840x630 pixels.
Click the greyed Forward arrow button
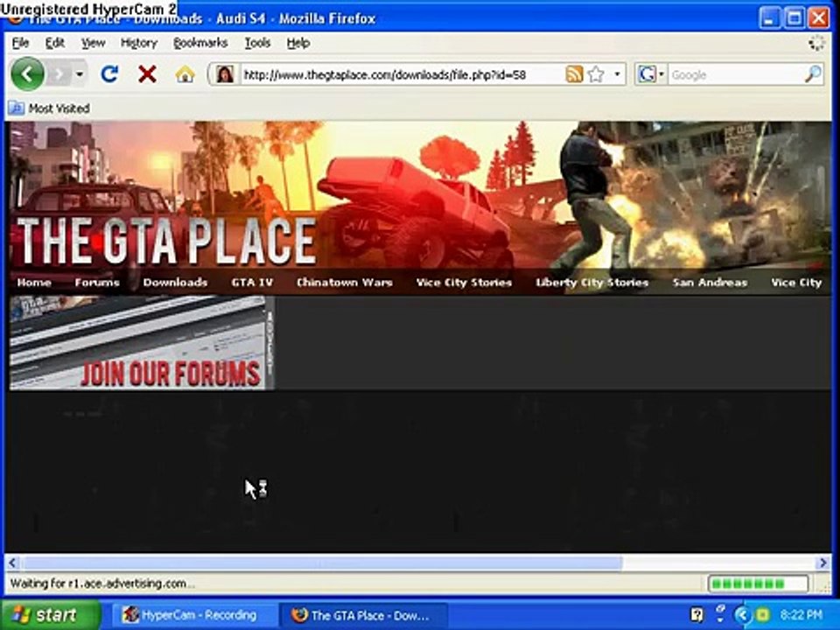(59, 73)
